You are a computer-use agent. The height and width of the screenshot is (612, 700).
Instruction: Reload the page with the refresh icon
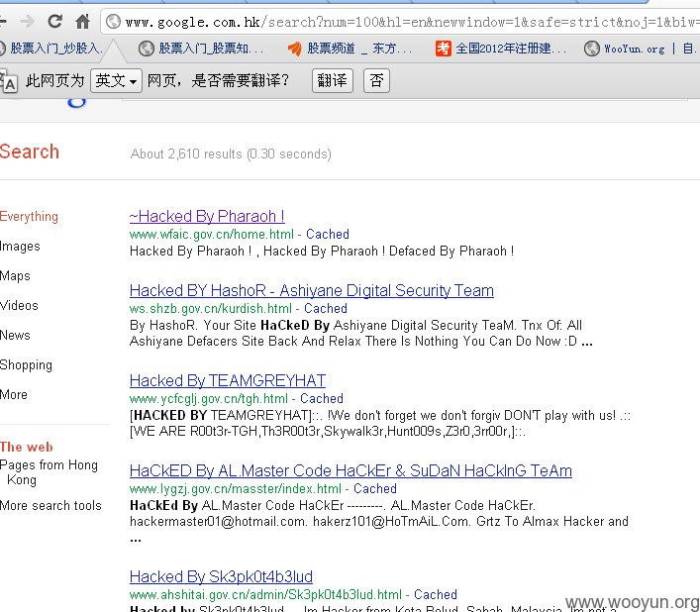click(x=54, y=21)
